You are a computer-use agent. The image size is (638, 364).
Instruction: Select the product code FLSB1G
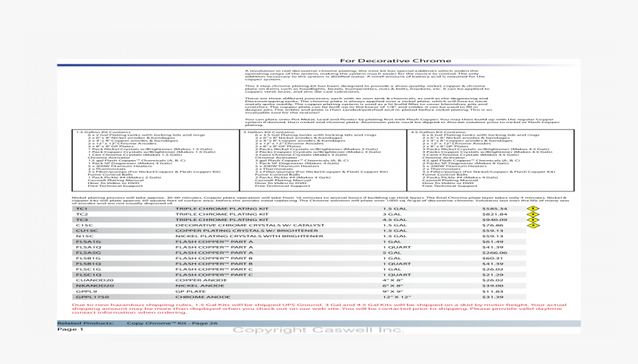point(88,258)
